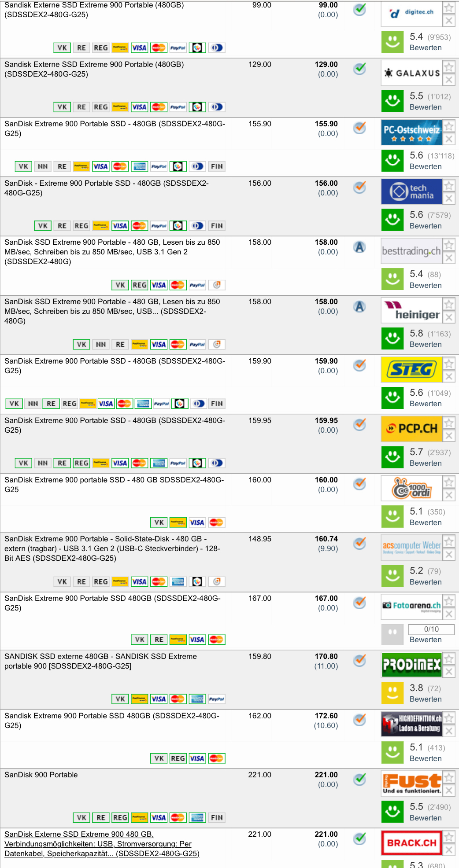Click the favorite star beside digitec.ch logo

tap(448, 8)
